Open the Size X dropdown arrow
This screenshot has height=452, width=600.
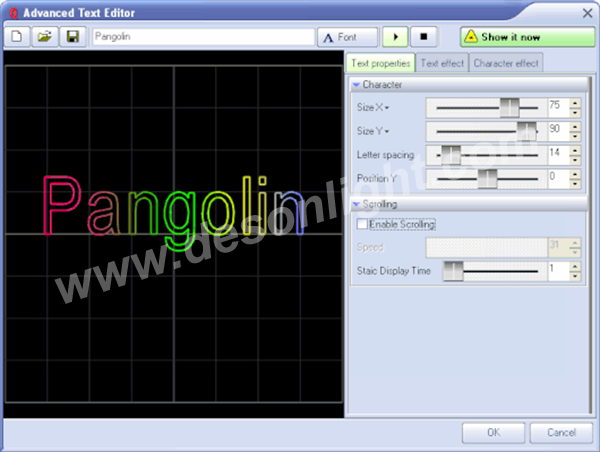point(387,108)
